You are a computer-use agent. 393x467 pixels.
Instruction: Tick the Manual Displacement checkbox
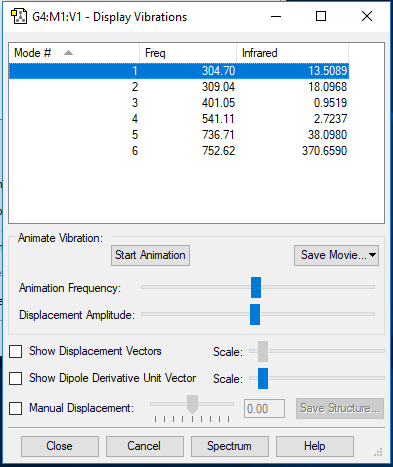coord(16,408)
